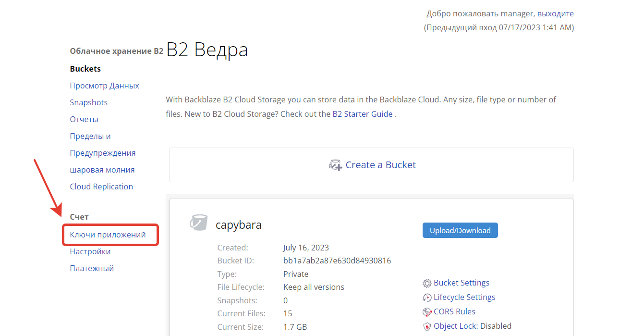The height and width of the screenshot is (336, 644).
Task: Open the Upload/Download button
Action: tap(460, 230)
